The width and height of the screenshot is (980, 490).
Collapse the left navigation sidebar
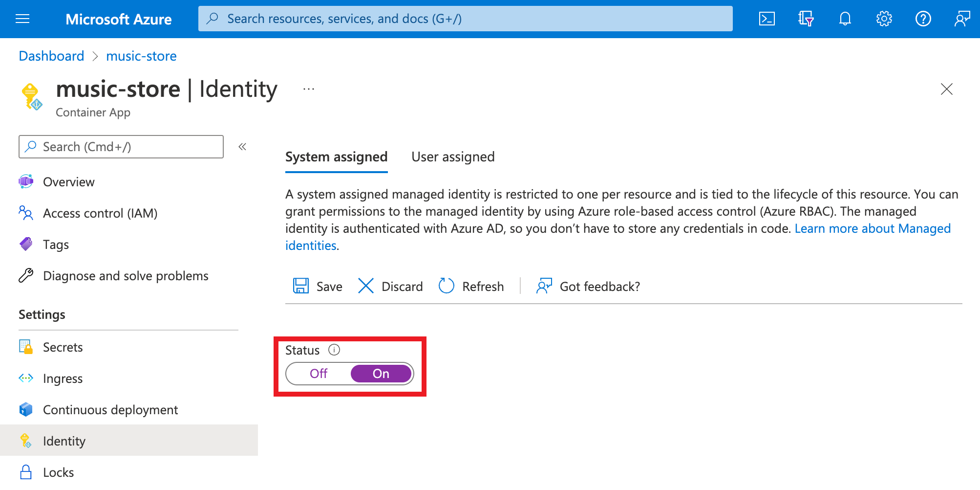tap(242, 146)
